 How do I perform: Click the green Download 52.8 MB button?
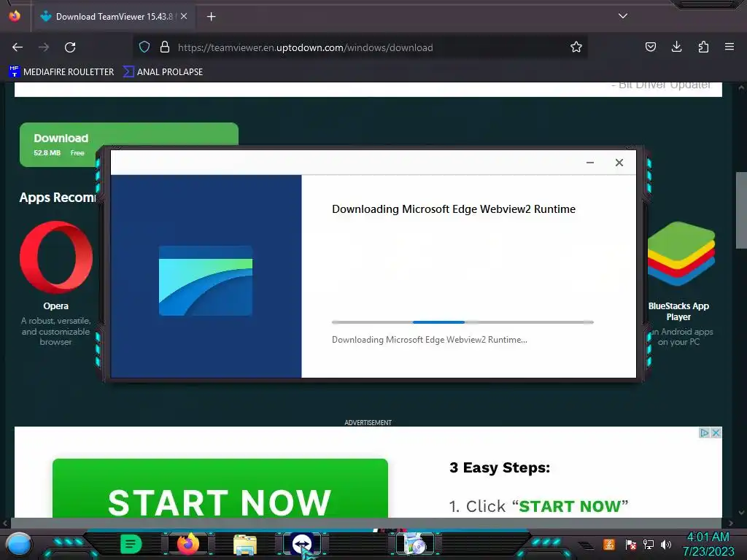128,144
